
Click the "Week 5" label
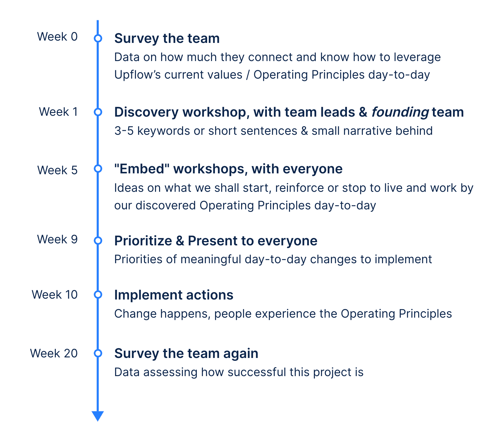[57, 170]
